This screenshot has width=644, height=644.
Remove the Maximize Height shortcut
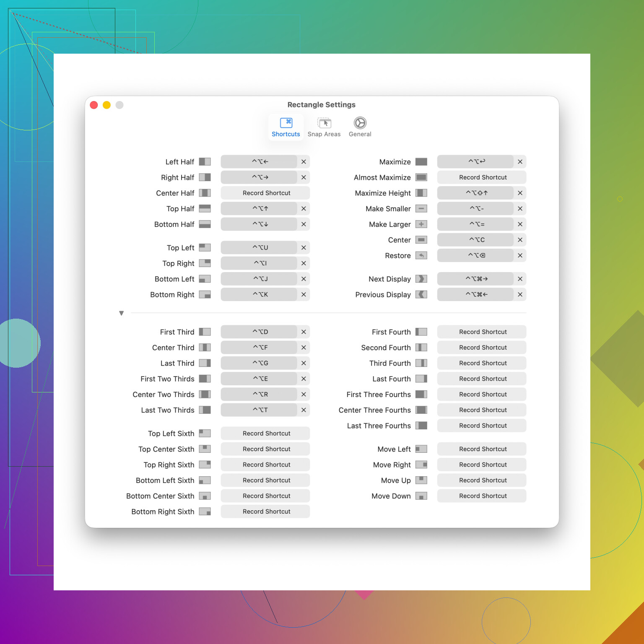(x=520, y=193)
